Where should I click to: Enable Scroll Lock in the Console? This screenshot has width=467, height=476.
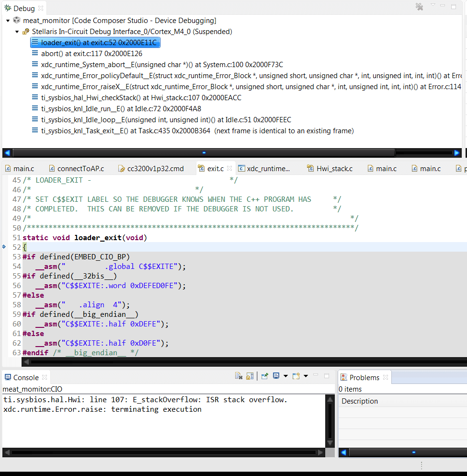coord(249,376)
